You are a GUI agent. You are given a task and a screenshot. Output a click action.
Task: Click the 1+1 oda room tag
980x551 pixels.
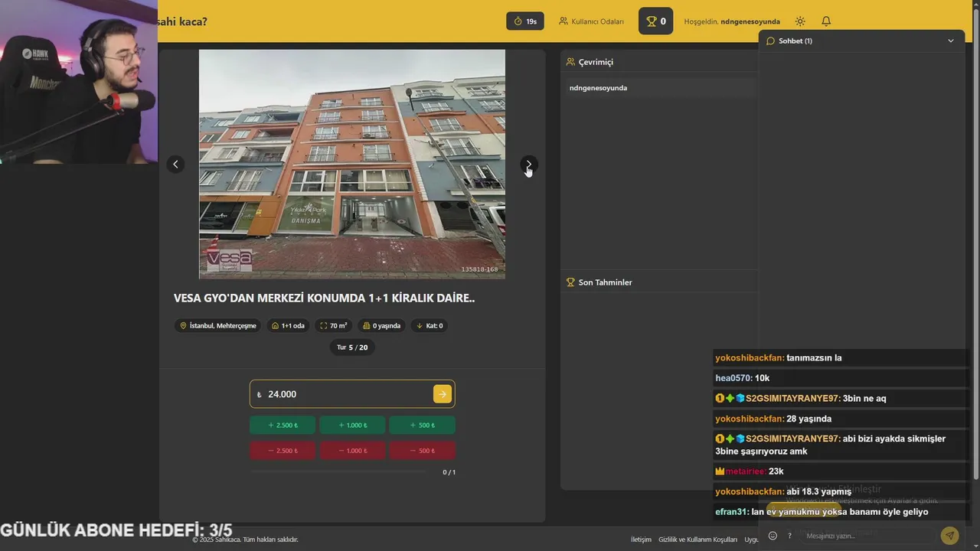[288, 325]
